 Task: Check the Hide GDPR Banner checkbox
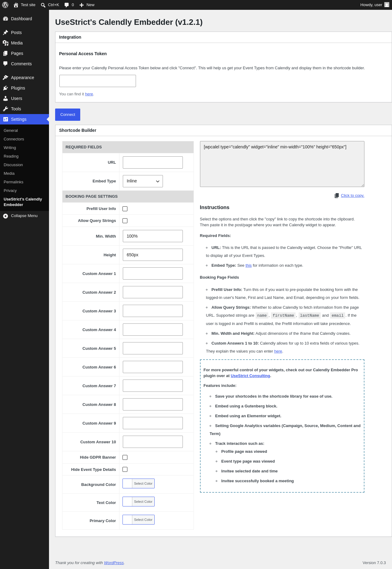pos(125,457)
